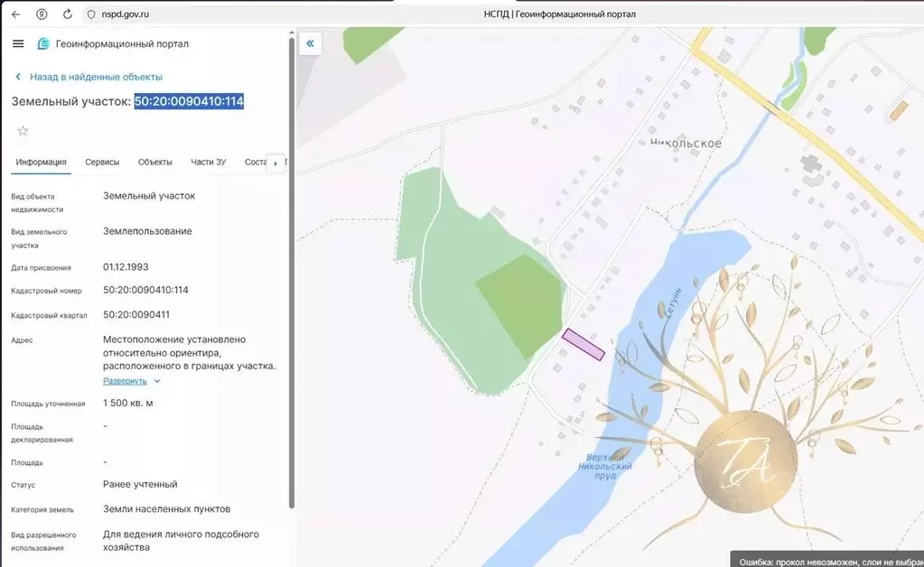924x567 pixels.
Task: Click the highlighted cadastral number in title
Action: [189, 101]
